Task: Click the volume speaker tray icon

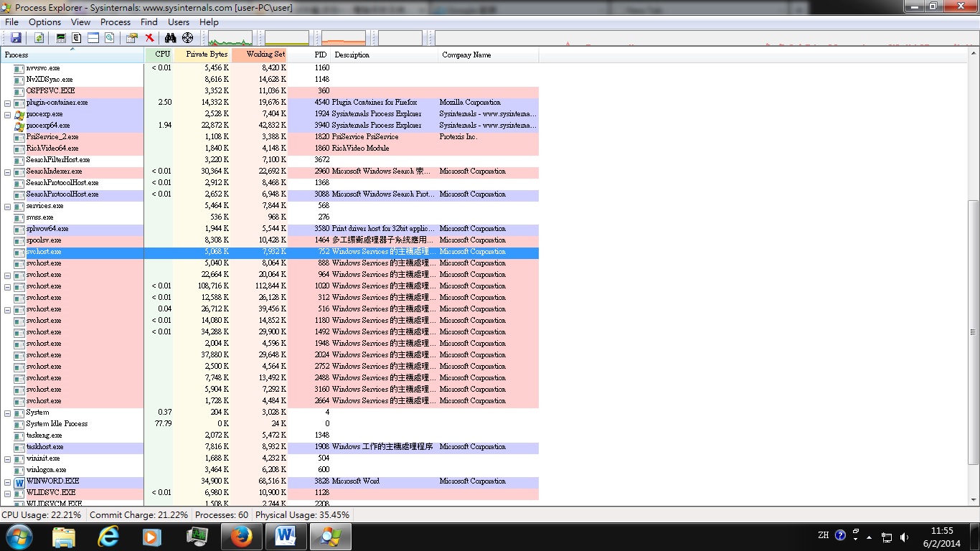Action: (904, 537)
